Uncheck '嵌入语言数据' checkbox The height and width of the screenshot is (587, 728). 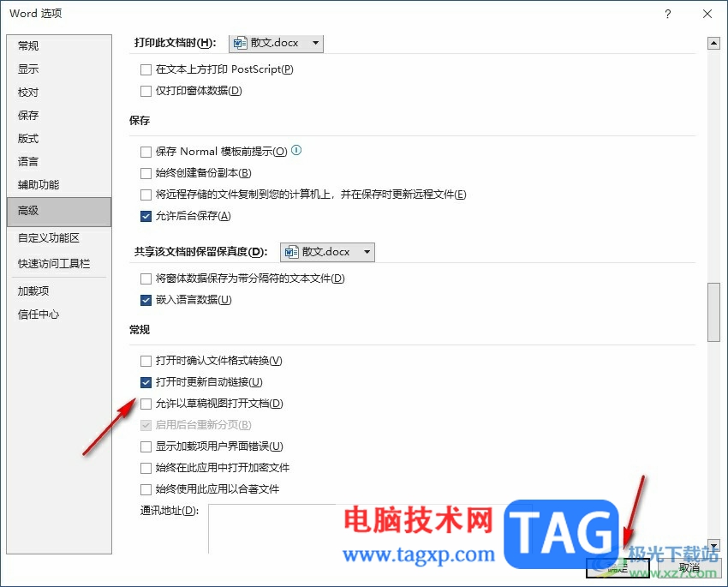(x=146, y=300)
